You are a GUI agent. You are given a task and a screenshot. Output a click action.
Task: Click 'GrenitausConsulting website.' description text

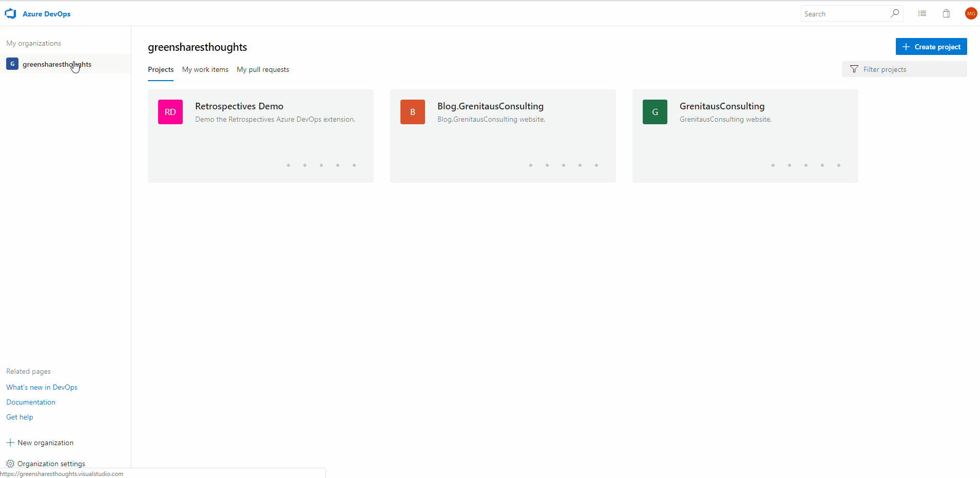pyautogui.click(x=725, y=119)
